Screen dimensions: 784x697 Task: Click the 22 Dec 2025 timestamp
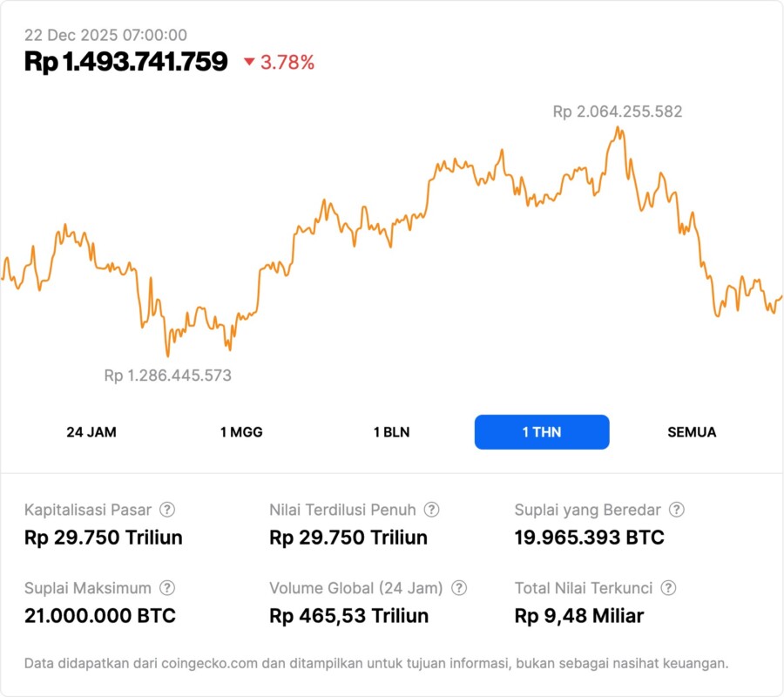tap(105, 35)
